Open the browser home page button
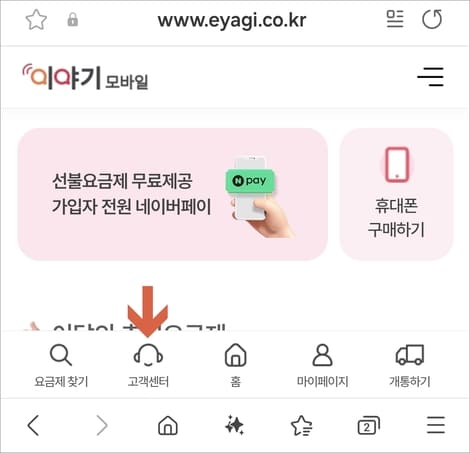 point(168,425)
